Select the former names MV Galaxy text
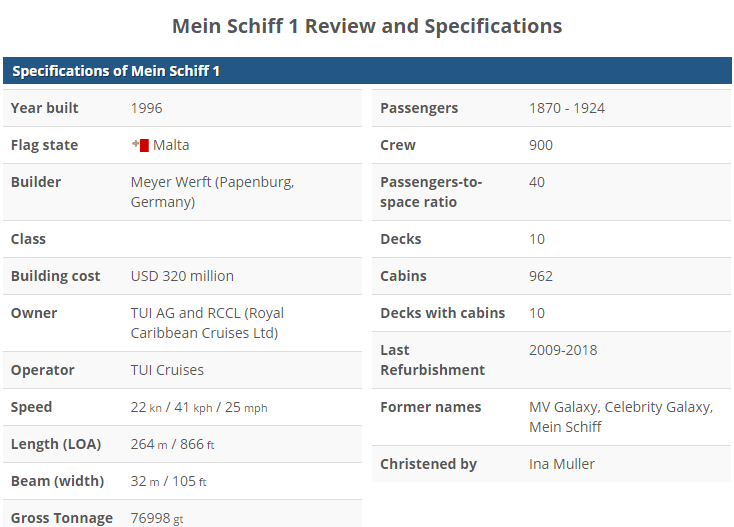The image size is (734, 527). point(564,407)
